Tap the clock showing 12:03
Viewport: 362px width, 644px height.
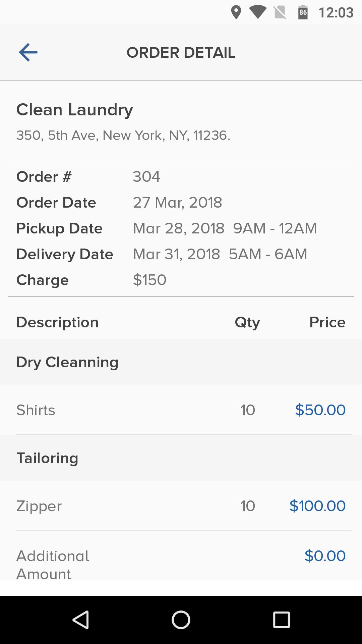[336, 13]
